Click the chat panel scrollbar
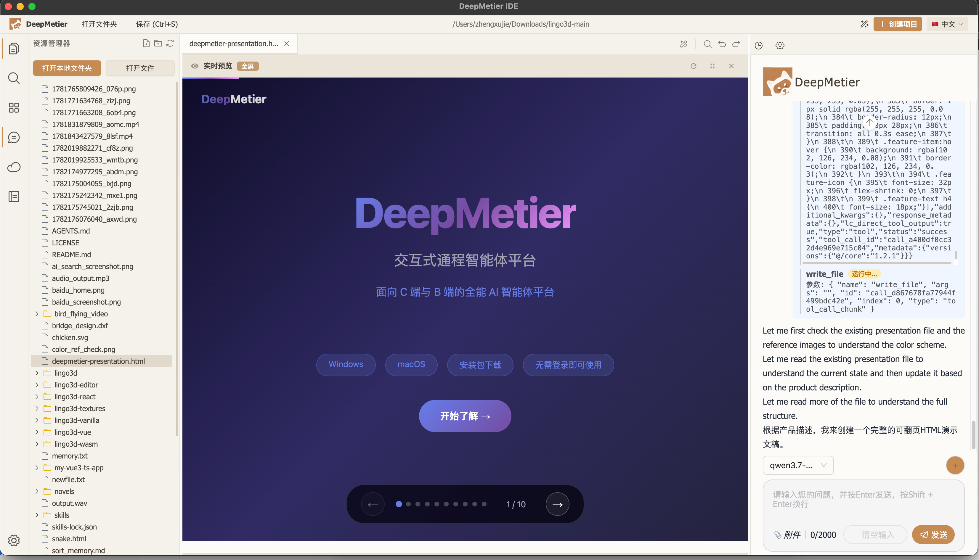 pyautogui.click(x=973, y=435)
